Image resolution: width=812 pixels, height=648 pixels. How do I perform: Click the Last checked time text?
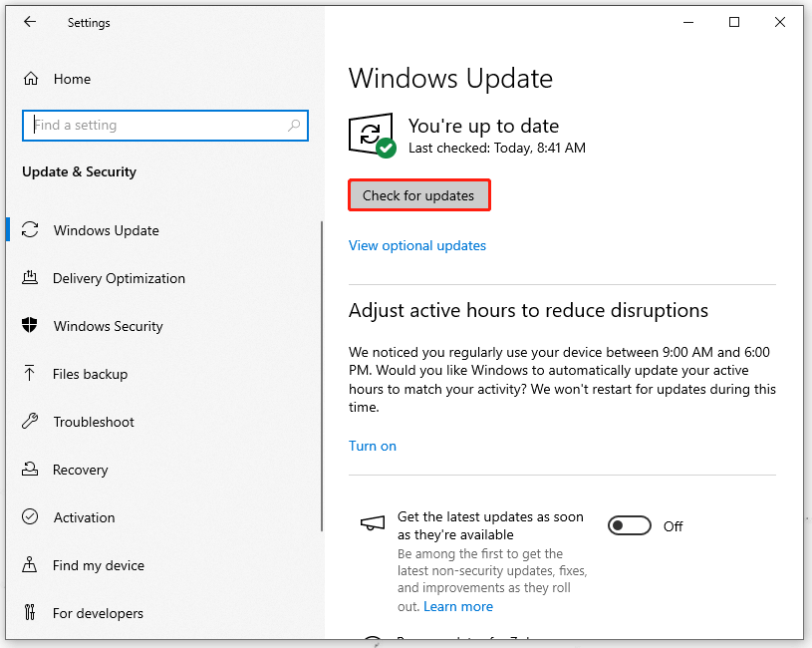497,149
